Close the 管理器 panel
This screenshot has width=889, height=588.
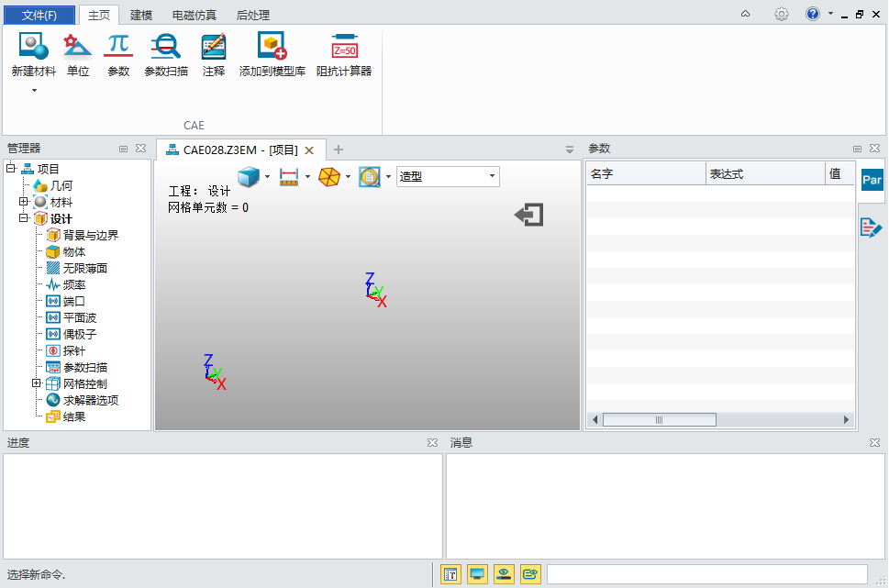[x=140, y=149]
